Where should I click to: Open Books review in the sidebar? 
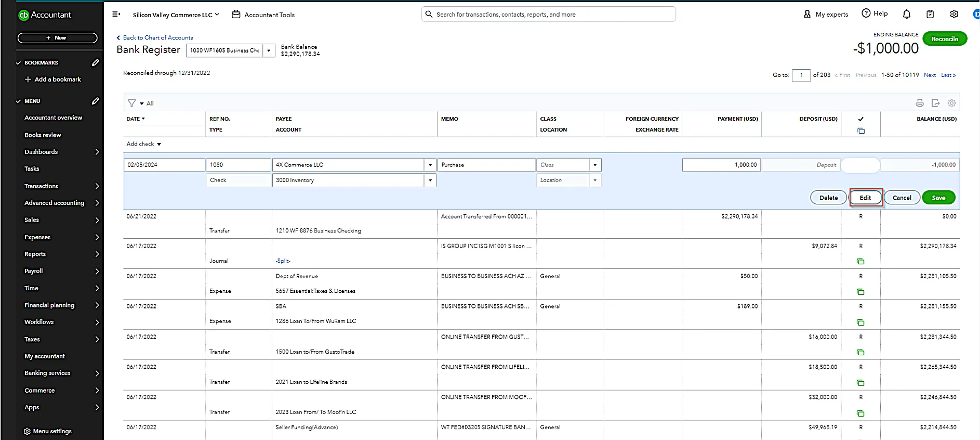[x=43, y=135]
